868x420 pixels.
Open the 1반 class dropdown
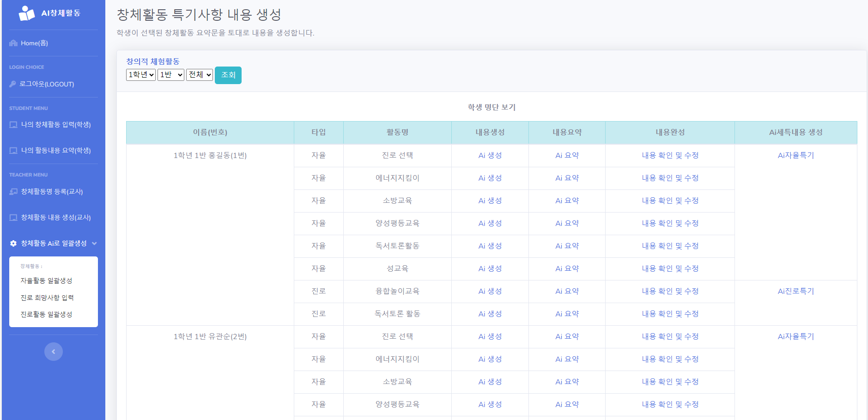click(171, 75)
